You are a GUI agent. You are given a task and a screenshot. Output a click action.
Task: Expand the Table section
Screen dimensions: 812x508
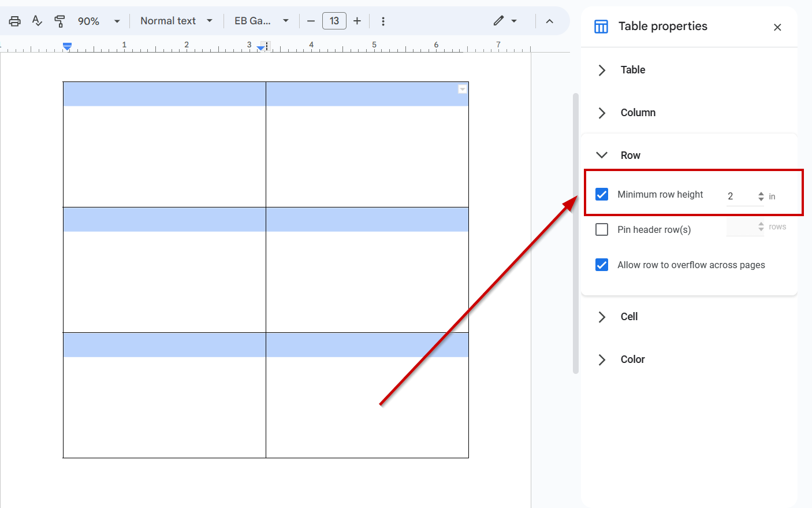(601, 70)
